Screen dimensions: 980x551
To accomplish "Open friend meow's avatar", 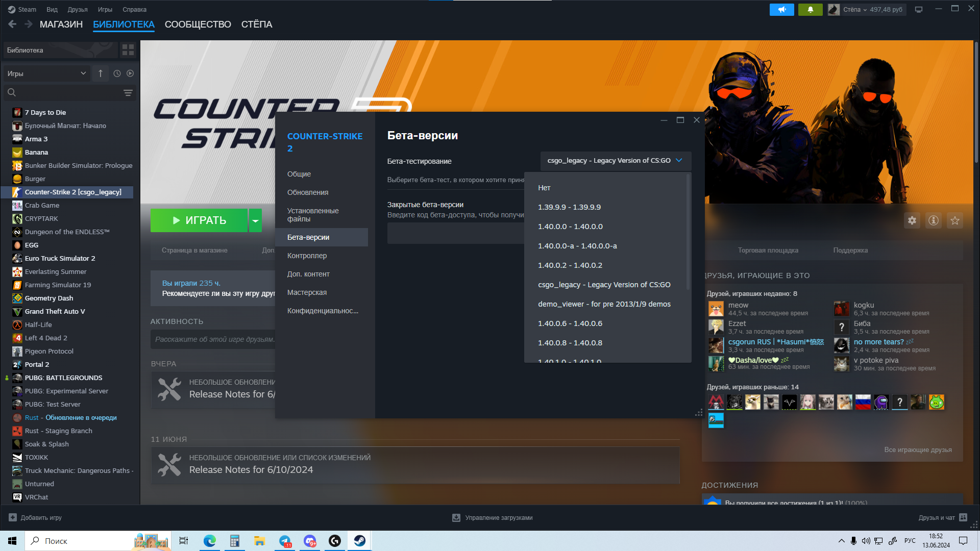I will point(716,309).
